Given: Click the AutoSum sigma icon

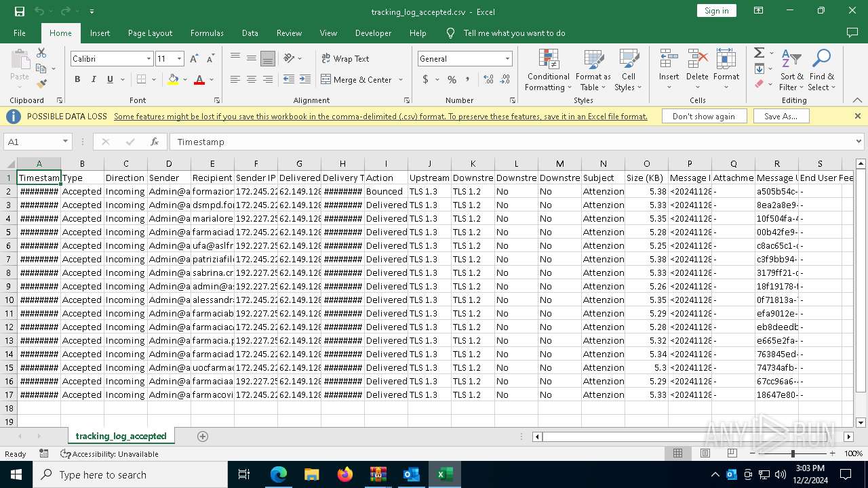Looking at the screenshot, I should (759, 53).
